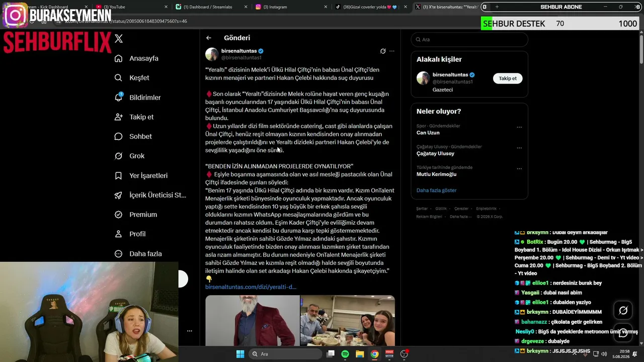This screenshot has width=644, height=362.
Task: Go back with the Gönderi arrow
Action: coord(208,38)
